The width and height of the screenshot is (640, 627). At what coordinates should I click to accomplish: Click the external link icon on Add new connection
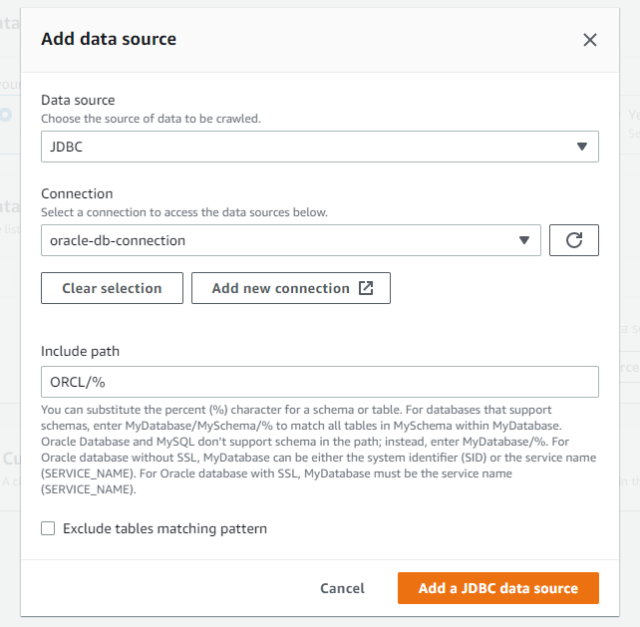(366, 288)
